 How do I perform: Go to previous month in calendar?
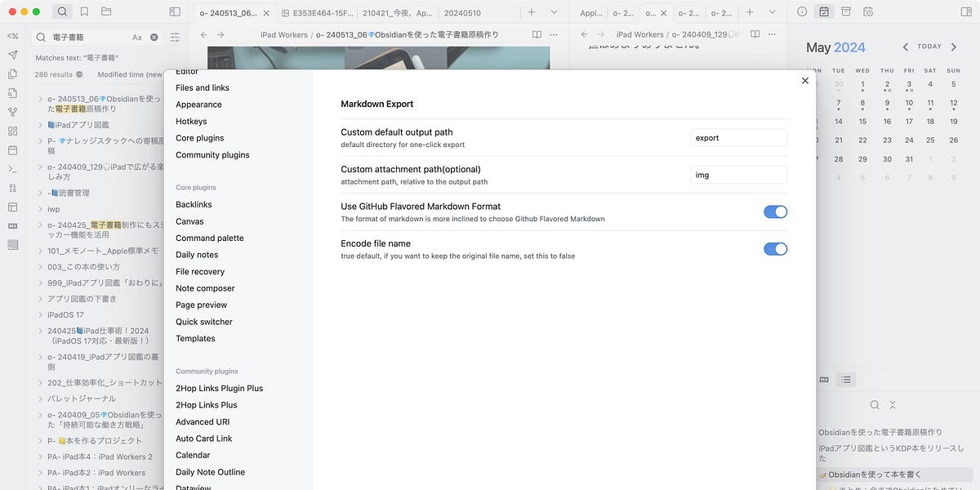(x=906, y=47)
